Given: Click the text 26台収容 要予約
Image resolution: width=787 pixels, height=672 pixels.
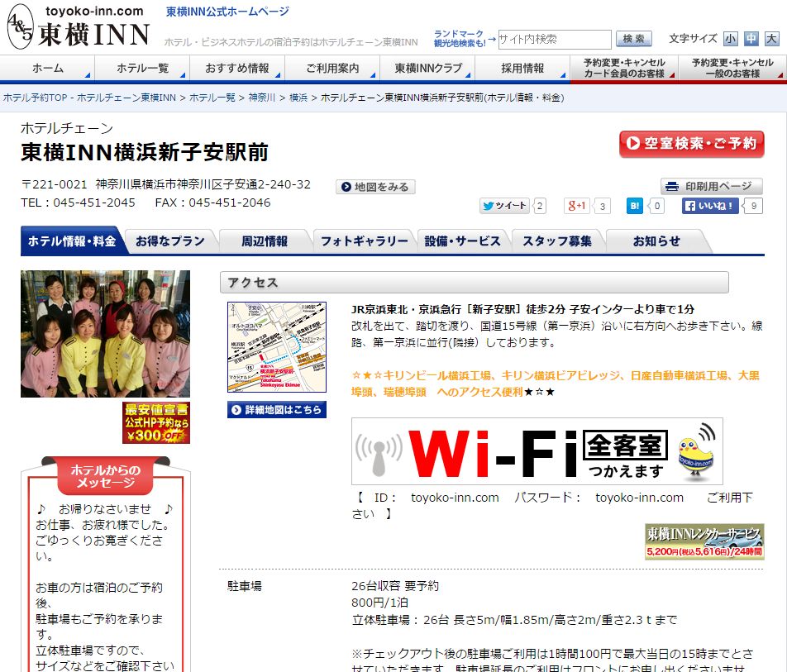Looking at the screenshot, I should click(x=395, y=586).
